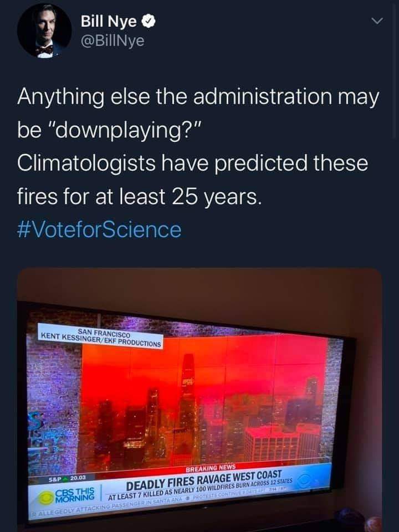The width and height of the screenshot is (399, 532).
Task: Click the blue verified badge
Action: click(x=148, y=22)
